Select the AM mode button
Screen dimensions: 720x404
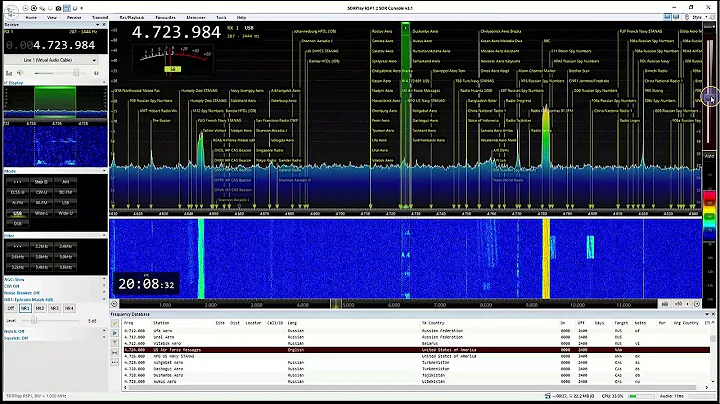tap(66, 182)
